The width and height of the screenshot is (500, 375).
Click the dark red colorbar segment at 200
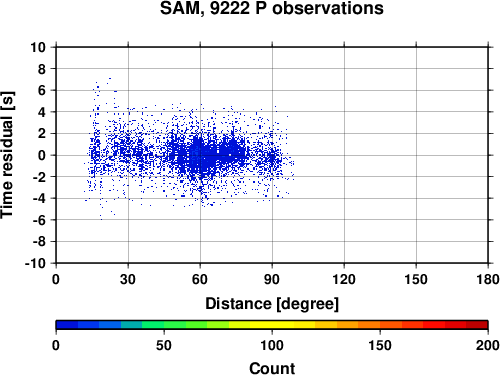coord(477,325)
